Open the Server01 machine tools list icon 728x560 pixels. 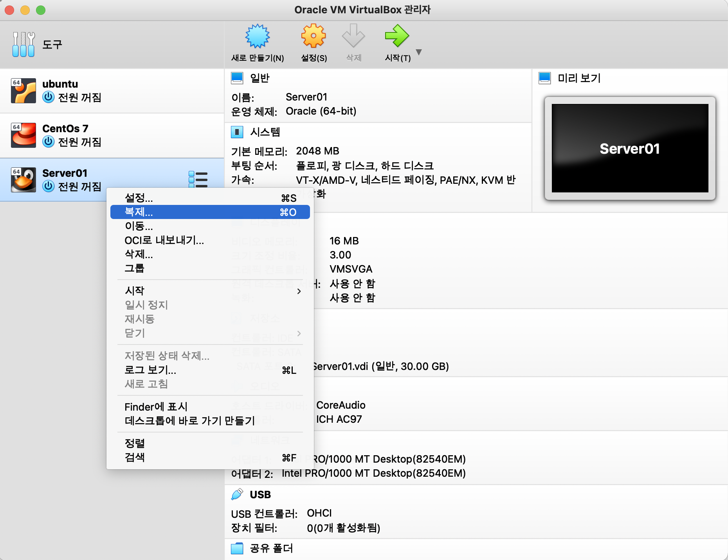(x=198, y=179)
